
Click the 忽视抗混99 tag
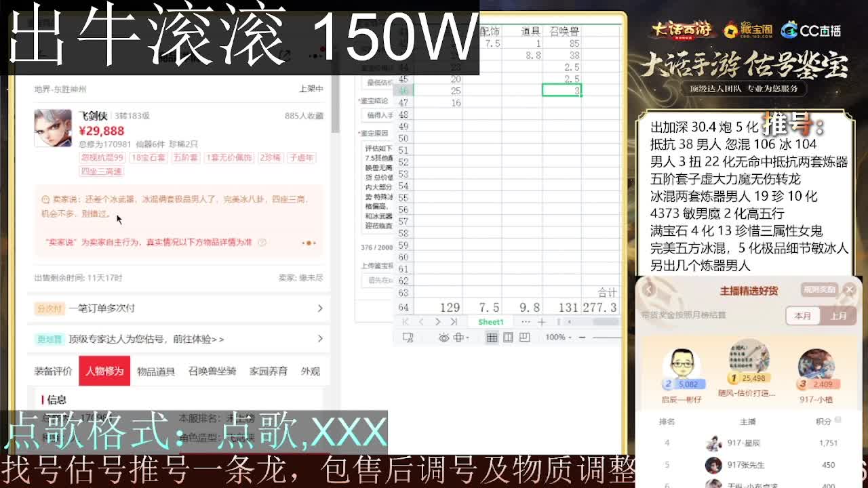pyautogui.click(x=102, y=158)
